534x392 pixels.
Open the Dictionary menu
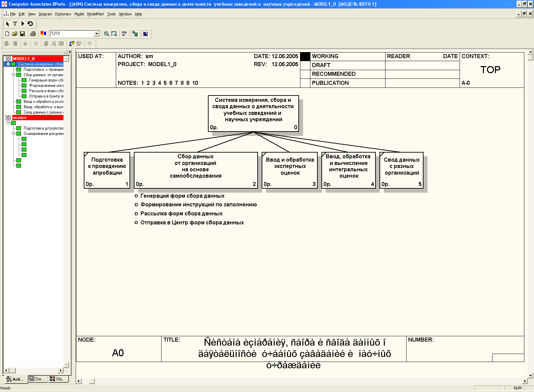point(63,14)
